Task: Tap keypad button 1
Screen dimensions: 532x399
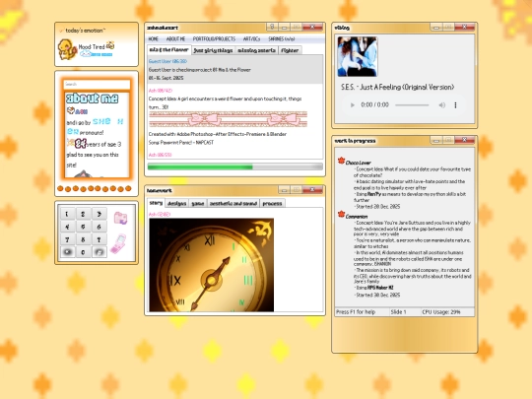Action: [67, 214]
